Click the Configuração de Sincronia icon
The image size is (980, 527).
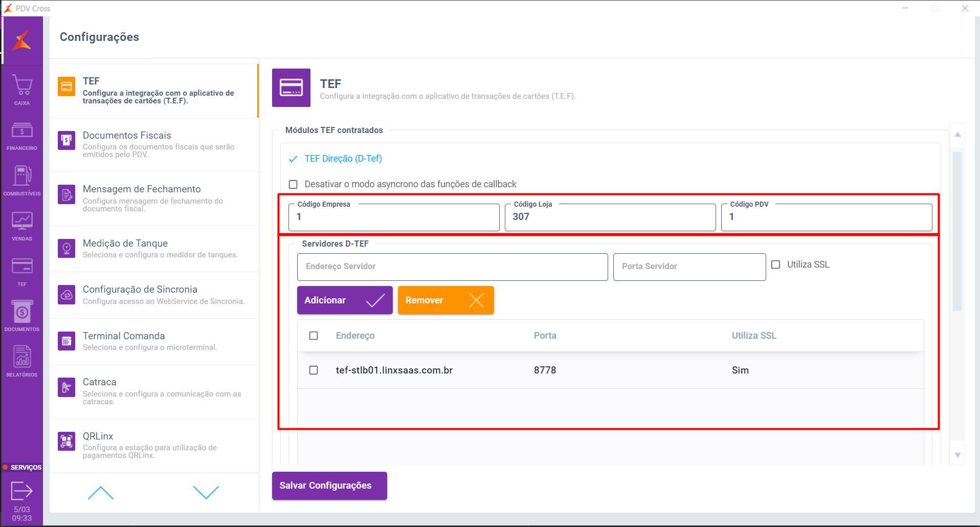[x=66, y=295]
